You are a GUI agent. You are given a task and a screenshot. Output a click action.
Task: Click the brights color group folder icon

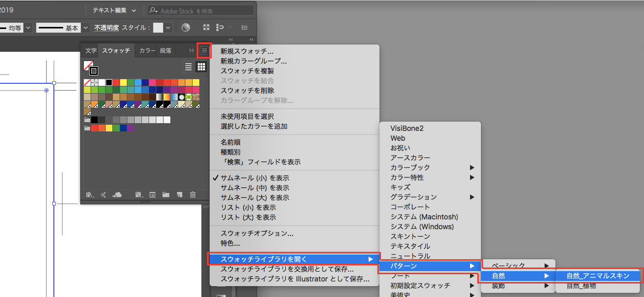87,128
